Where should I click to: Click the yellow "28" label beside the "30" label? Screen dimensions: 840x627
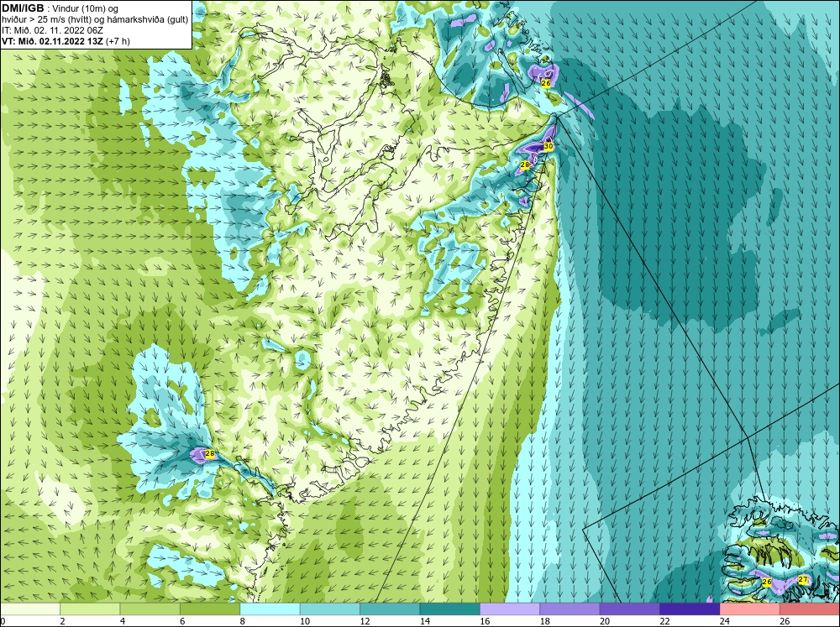(524, 165)
